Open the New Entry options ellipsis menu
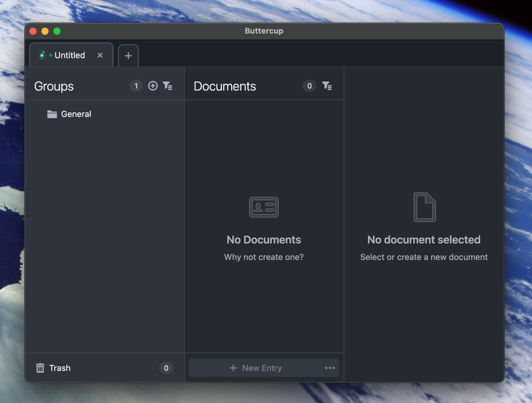 click(x=329, y=368)
